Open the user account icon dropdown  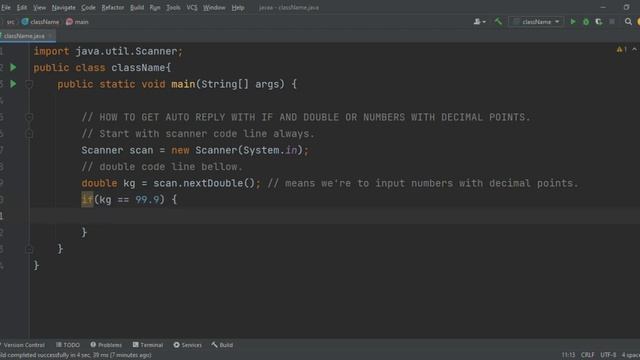[x=480, y=22]
